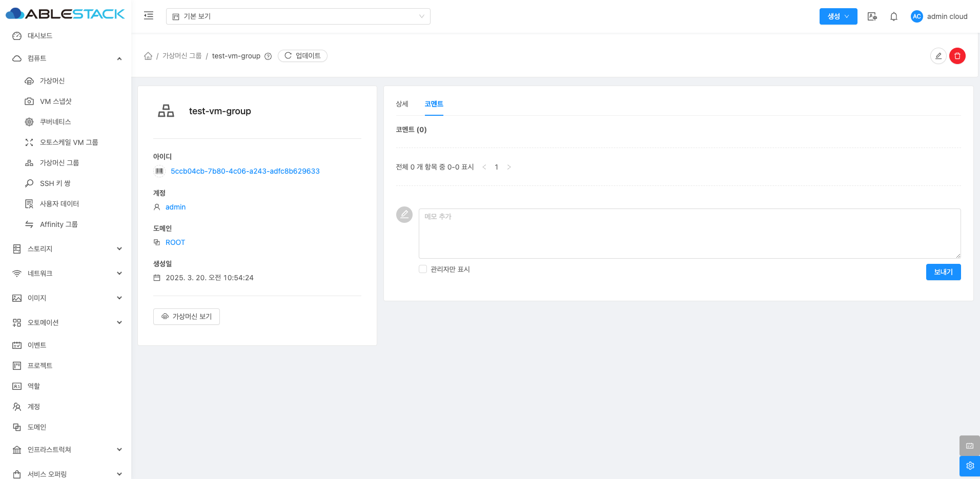The image size is (980, 479).
Task: Switch to the 상세 tab
Action: [x=402, y=104]
